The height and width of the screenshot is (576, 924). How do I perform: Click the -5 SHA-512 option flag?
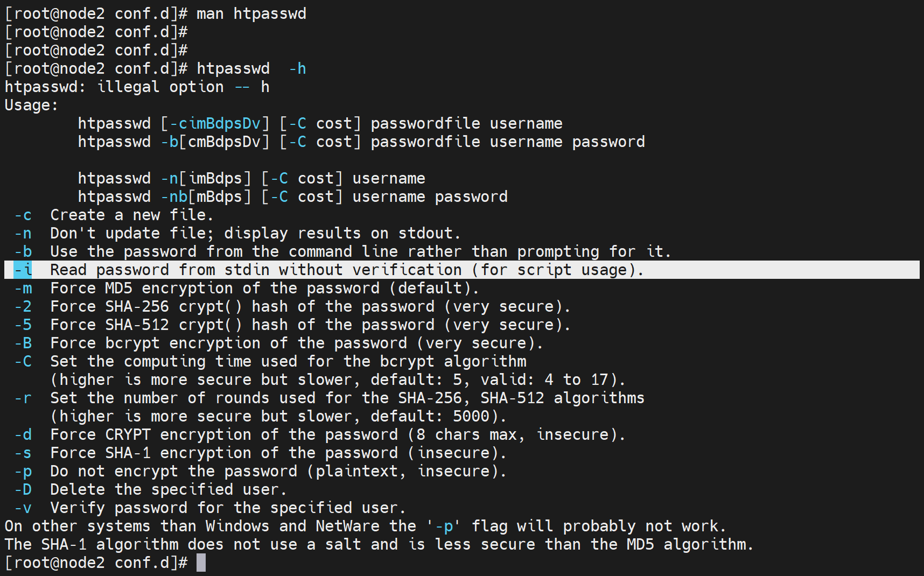click(x=23, y=325)
